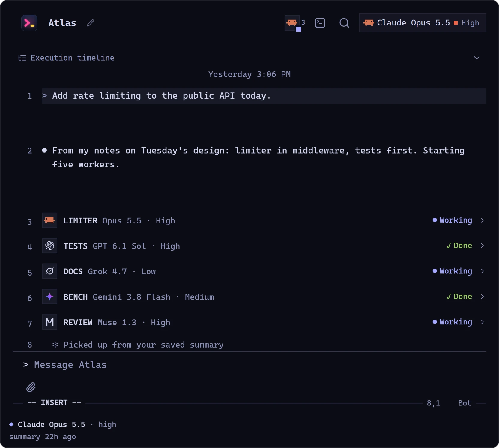Open search with the magnifier icon
The image size is (499, 448).
point(344,23)
